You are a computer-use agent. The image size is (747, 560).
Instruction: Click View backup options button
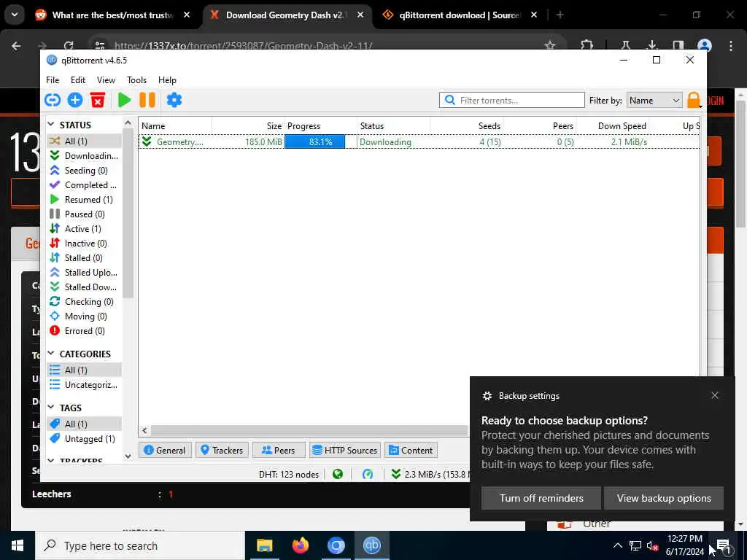[x=664, y=498]
